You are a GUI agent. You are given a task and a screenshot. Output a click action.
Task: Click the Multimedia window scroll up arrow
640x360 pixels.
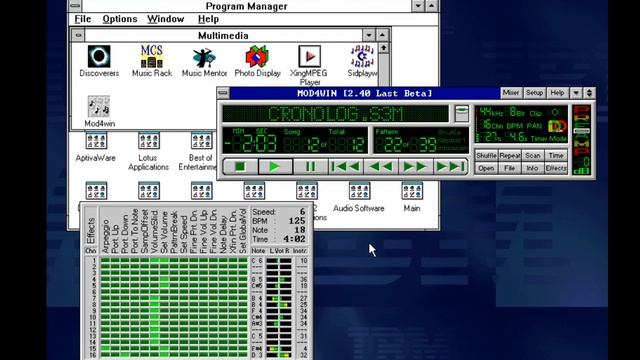tap(384, 48)
